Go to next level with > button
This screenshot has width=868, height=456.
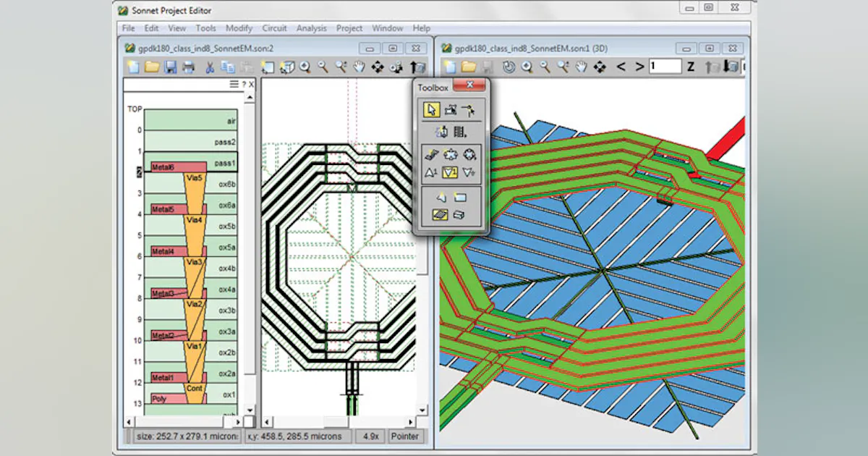(639, 67)
